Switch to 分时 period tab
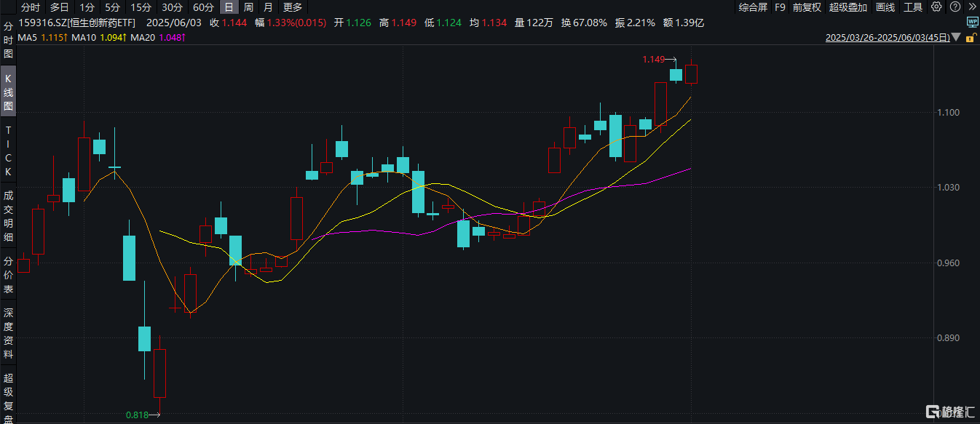The height and width of the screenshot is (424, 980). point(31,7)
